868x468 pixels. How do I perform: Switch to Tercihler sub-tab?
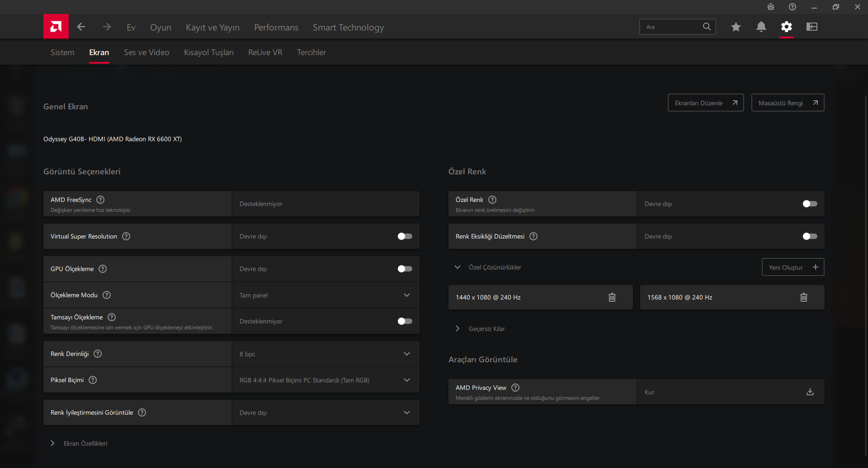tap(311, 52)
